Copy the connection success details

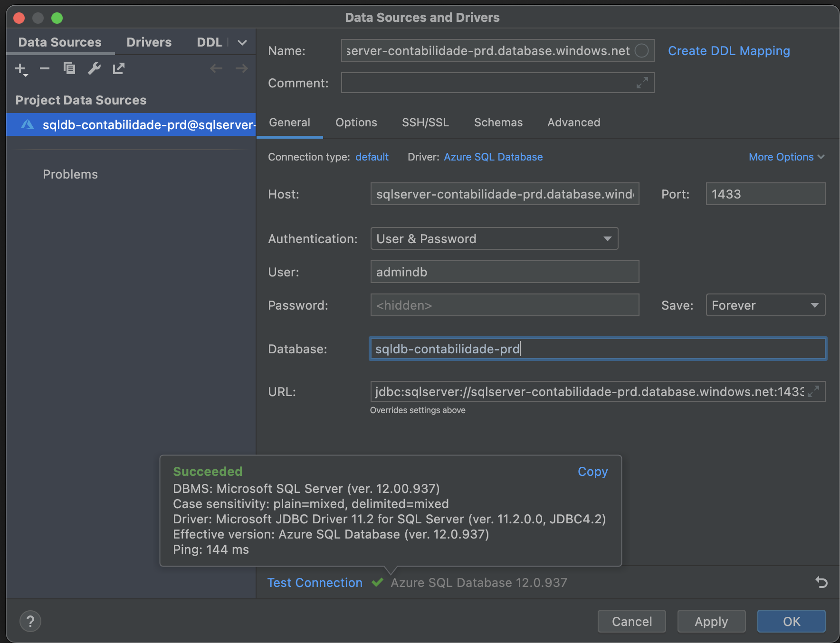coord(592,471)
